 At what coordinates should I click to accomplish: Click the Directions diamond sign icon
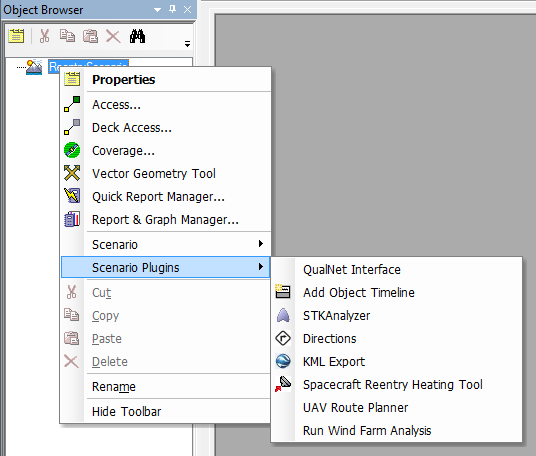[x=283, y=338]
